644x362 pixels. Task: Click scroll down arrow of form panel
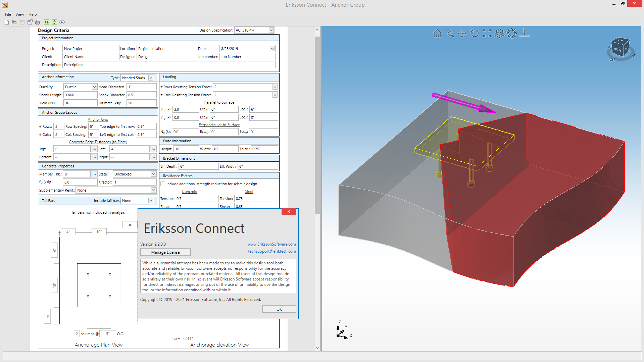317,348
